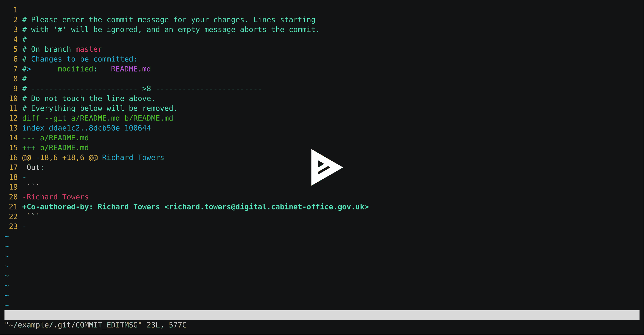Select the 'modified:' label on line 7
644x335 pixels.
[78, 69]
